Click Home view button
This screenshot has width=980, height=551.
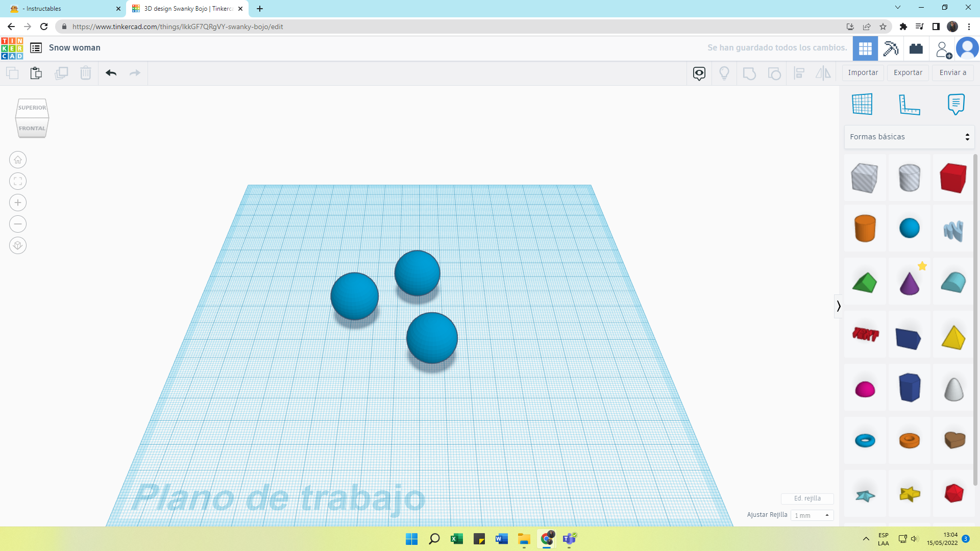click(18, 160)
